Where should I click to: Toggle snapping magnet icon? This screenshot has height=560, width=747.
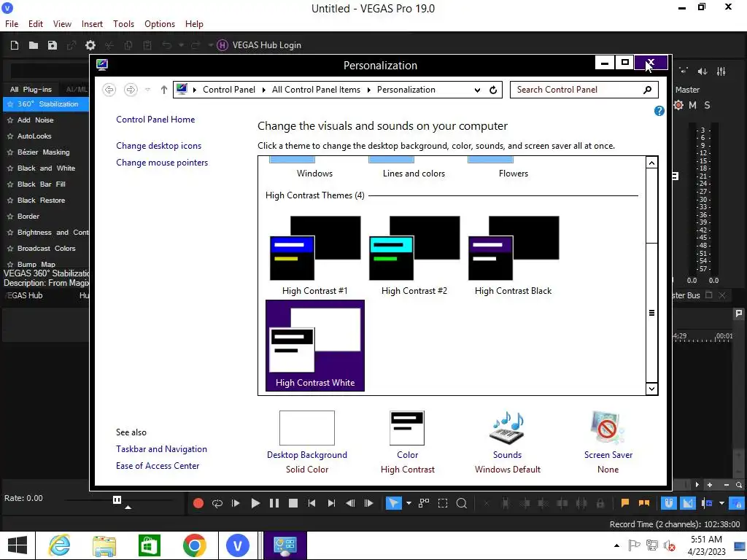pyautogui.click(x=669, y=503)
